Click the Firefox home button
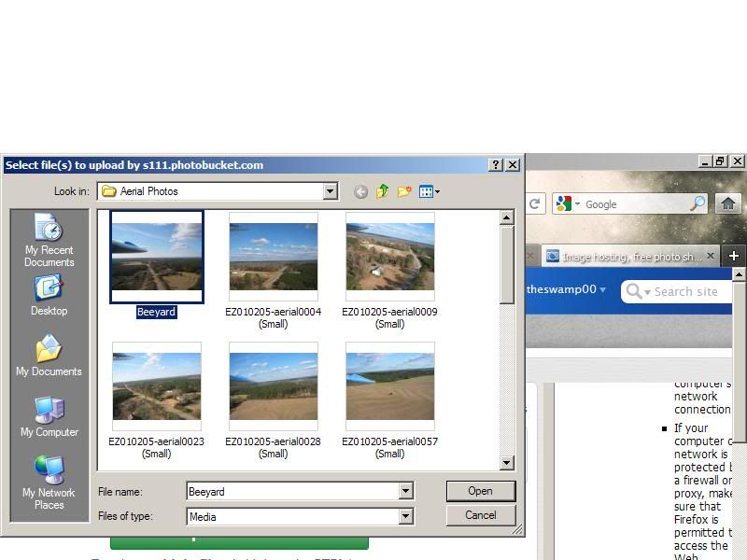 pos(728,203)
